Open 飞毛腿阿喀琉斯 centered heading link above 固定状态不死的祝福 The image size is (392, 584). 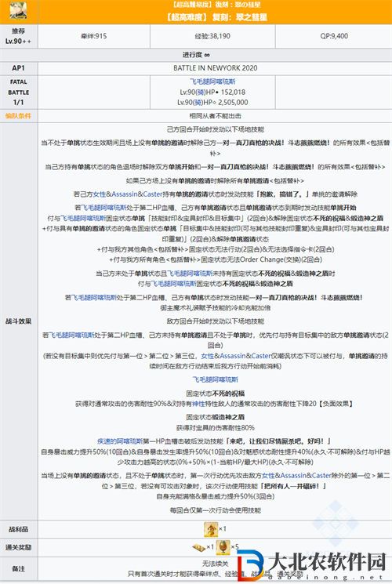(x=215, y=379)
